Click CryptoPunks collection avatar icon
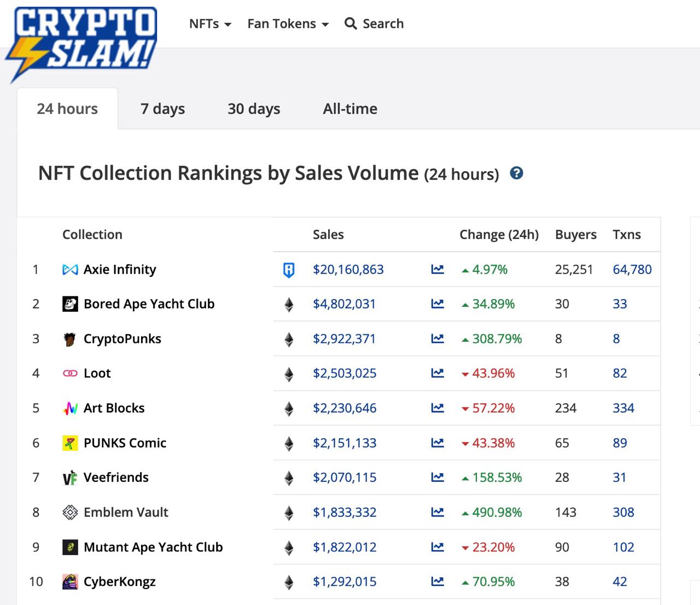 coord(70,339)
